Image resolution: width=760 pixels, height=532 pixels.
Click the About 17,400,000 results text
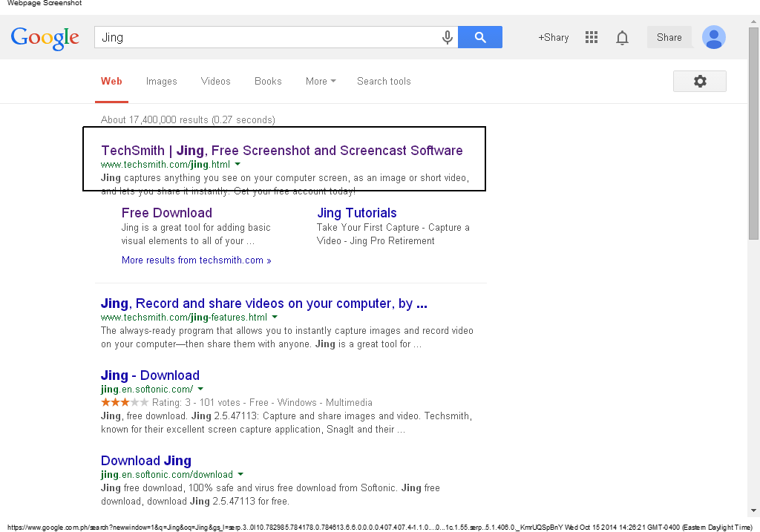(x=188, y=119)
